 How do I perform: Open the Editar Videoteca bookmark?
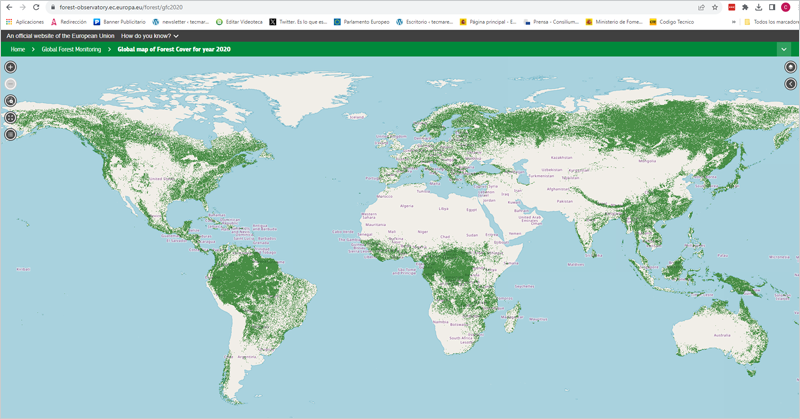coord(239,21)
